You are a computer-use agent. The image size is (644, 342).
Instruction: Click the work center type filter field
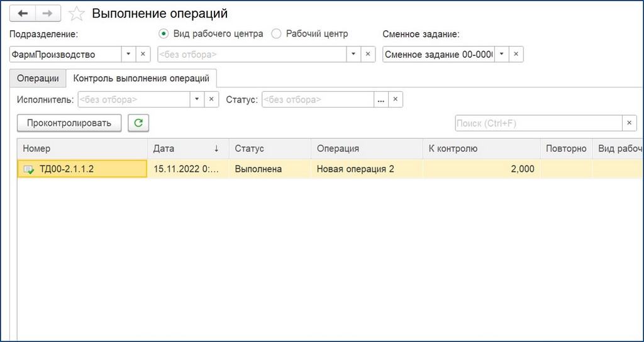(252, 54)
